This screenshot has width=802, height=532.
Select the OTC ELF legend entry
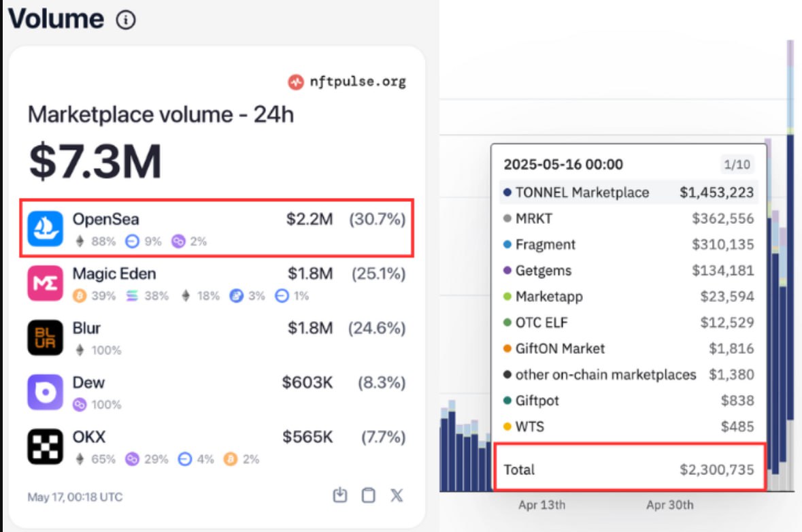point(629,322)
